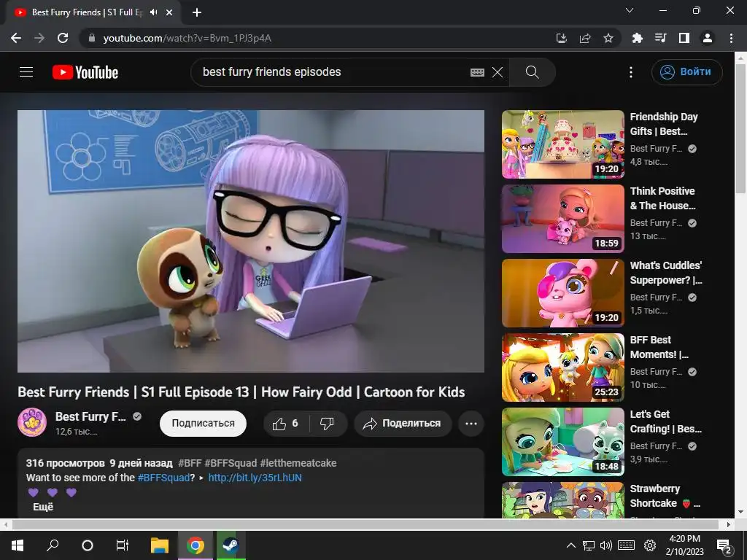Reload the current page
747x560 pixels.
(63, 38)
